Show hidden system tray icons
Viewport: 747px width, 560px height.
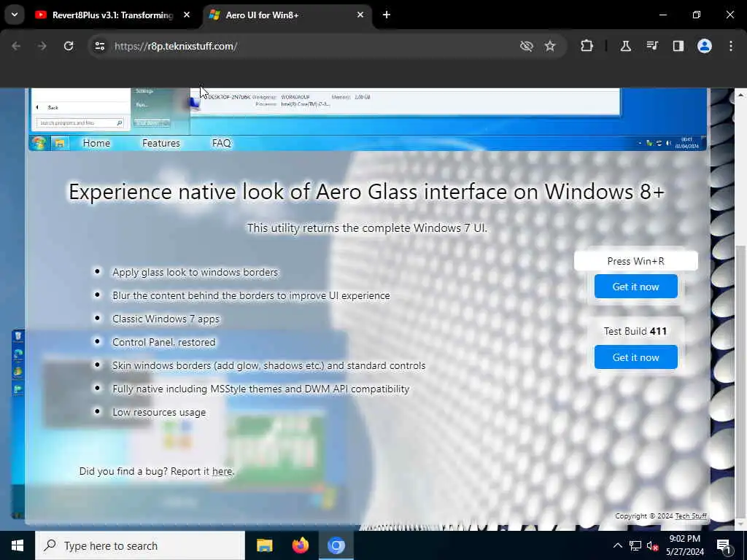617,545
